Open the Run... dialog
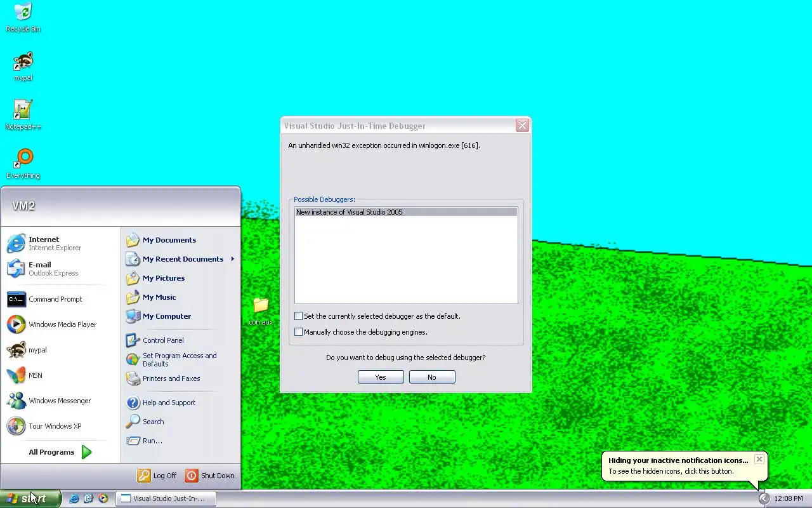Screen dimensions: 812x508 click(180, 441)
